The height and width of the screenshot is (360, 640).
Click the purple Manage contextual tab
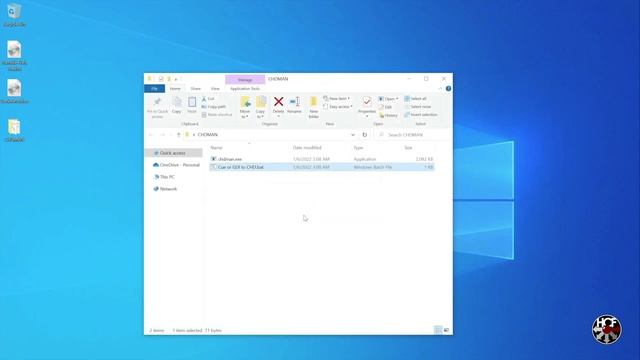(x=245, y=80)
